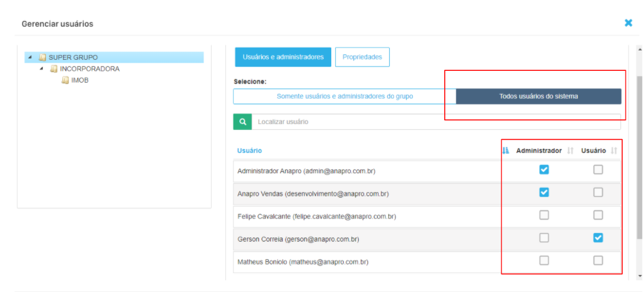
Task: Select Todos usuários do sistema
Action: click(538, 96)
